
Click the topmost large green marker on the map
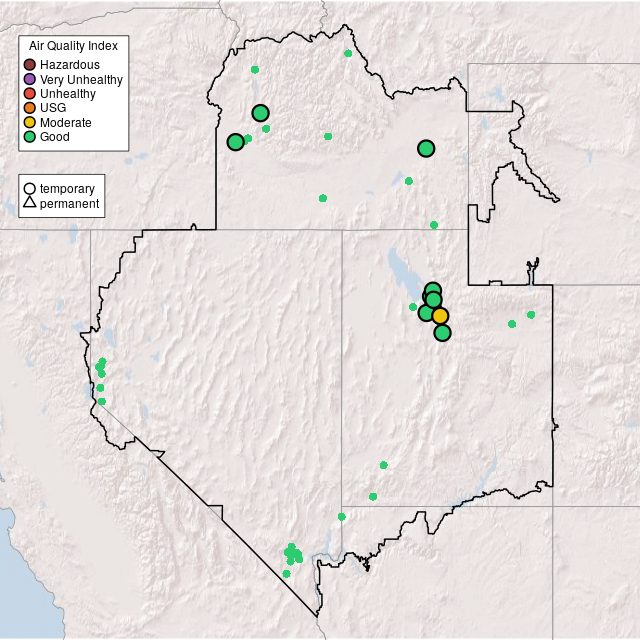click(260, 113)
